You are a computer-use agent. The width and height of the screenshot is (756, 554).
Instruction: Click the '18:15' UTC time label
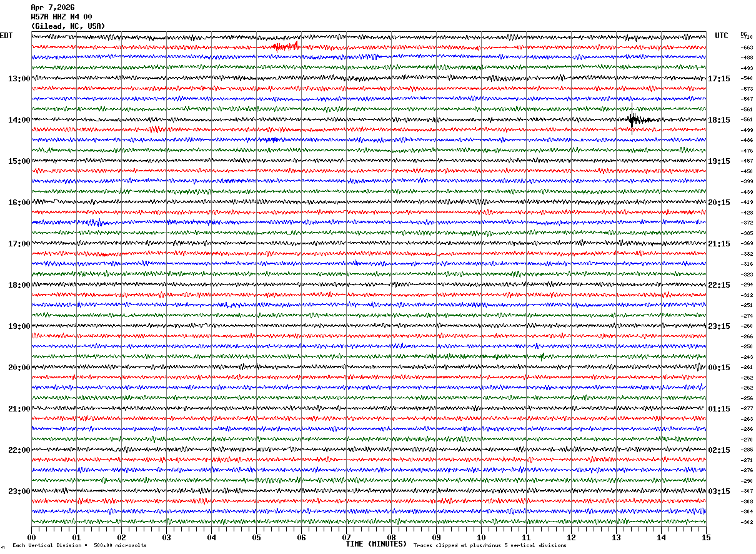[719, 120]
